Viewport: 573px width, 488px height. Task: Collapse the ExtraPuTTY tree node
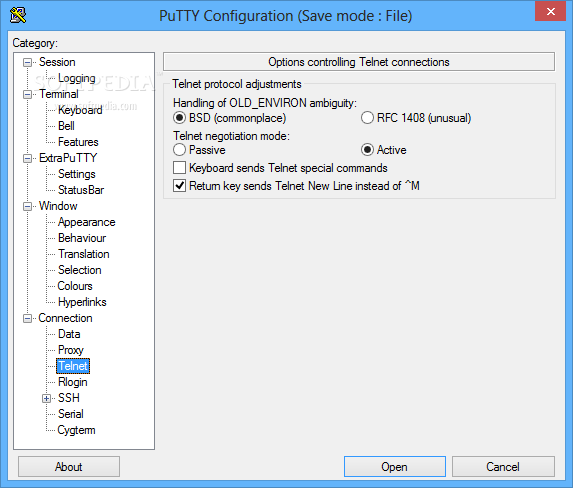tap(27, 158)
